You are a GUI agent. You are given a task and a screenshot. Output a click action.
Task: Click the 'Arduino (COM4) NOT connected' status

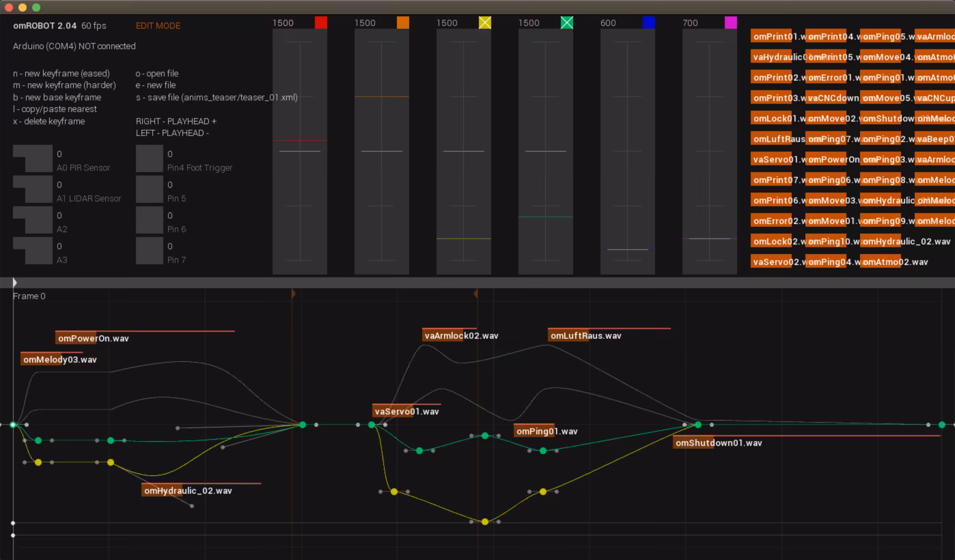click(x=74, y=46)
